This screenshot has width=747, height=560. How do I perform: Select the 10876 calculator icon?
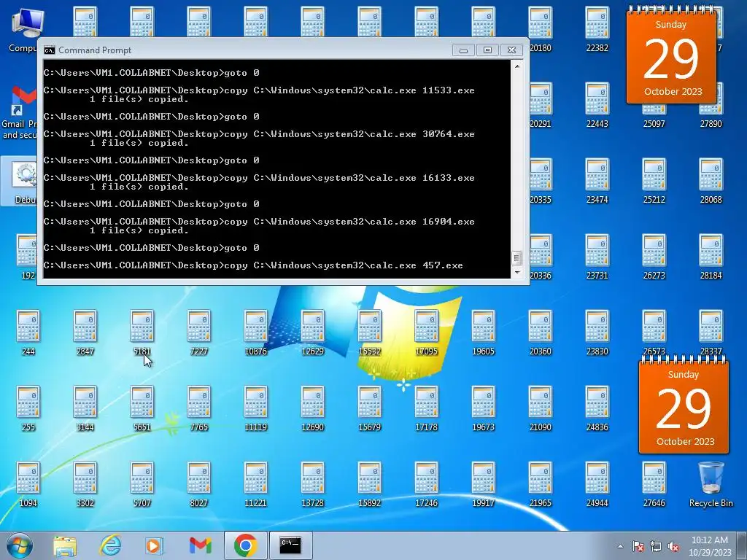tap(256, 332)
